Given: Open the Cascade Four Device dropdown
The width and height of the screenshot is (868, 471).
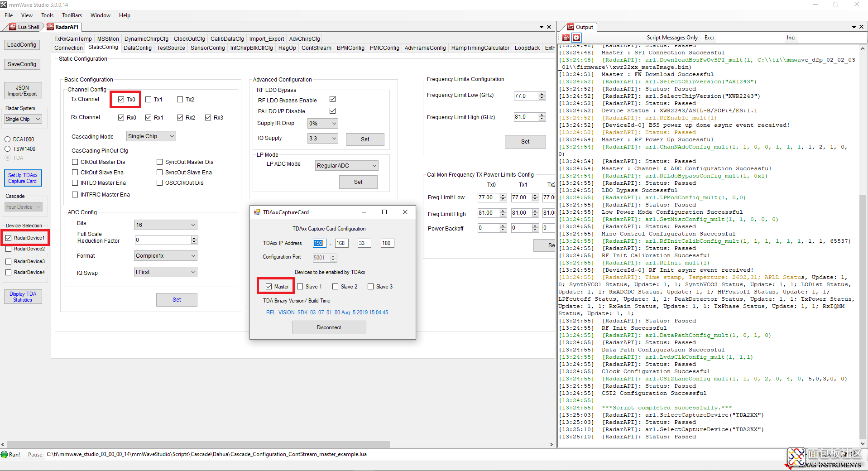Looking at the screenshot, I should click(23, 207).
